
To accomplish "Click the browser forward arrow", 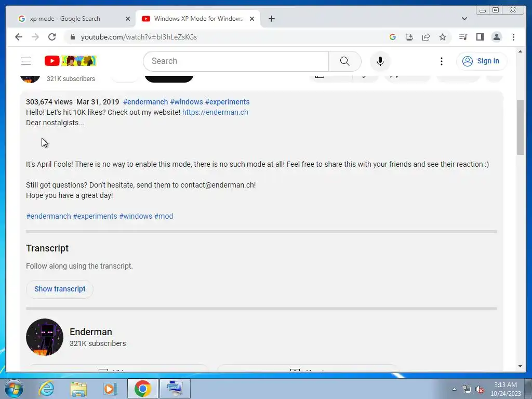I will [35, 37].
